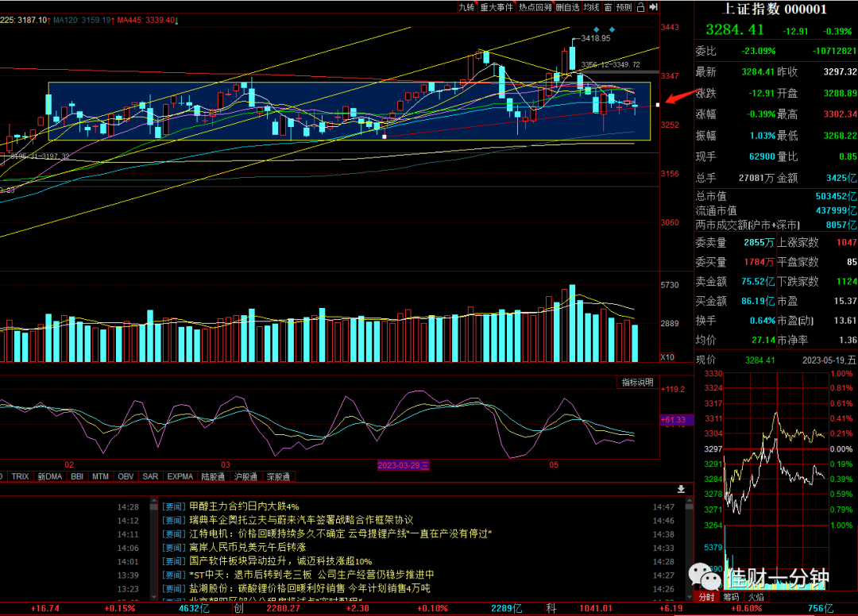Viewport: 858px width, 616px height.
Task: Select the OBV indicator tab
Action: coord(126,476)
